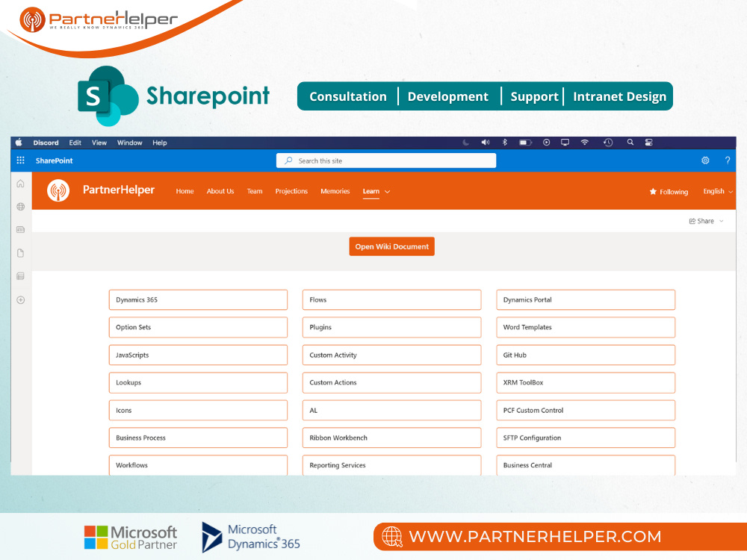Open the Business Process topic
Screen dimensions: 747x560
click(x=198, y=438)
